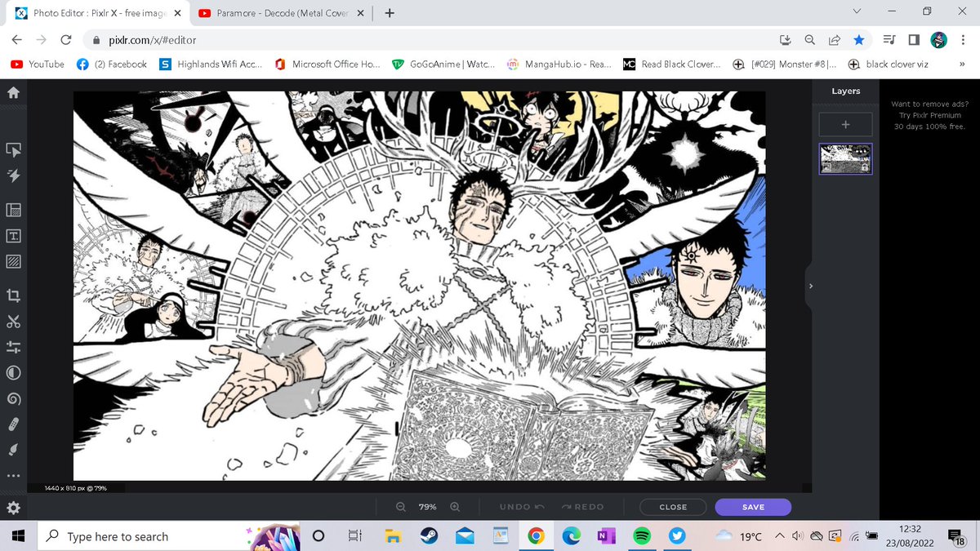This screenshot has width=980, height=551.
Task: Open taskbar weather widget showing 19°C
Action: 738,535
